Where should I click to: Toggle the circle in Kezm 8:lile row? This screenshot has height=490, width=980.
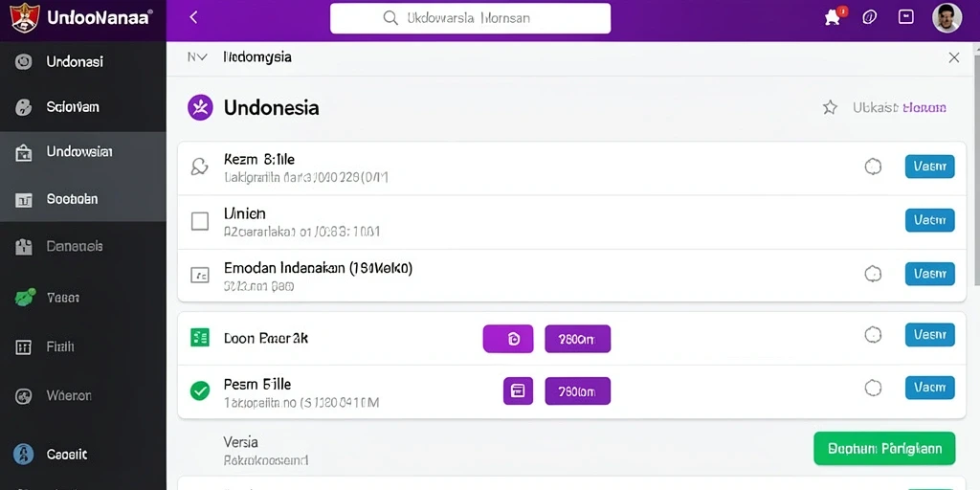pyautogui.click(x=873, y=167)
